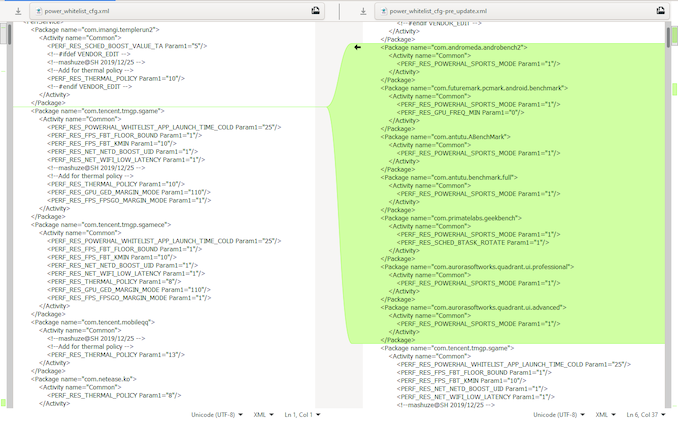Image resolution: width=678 pixels, height=422 pixels.
Task: Push green change left with arrow icon
Action: (x=358, y=47)
